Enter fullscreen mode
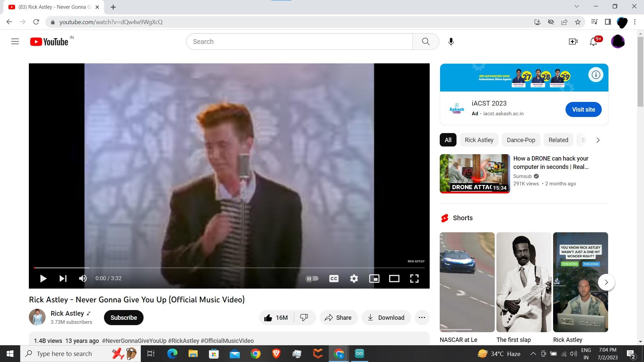Screen dimensions: 644x362 (415, 278)
